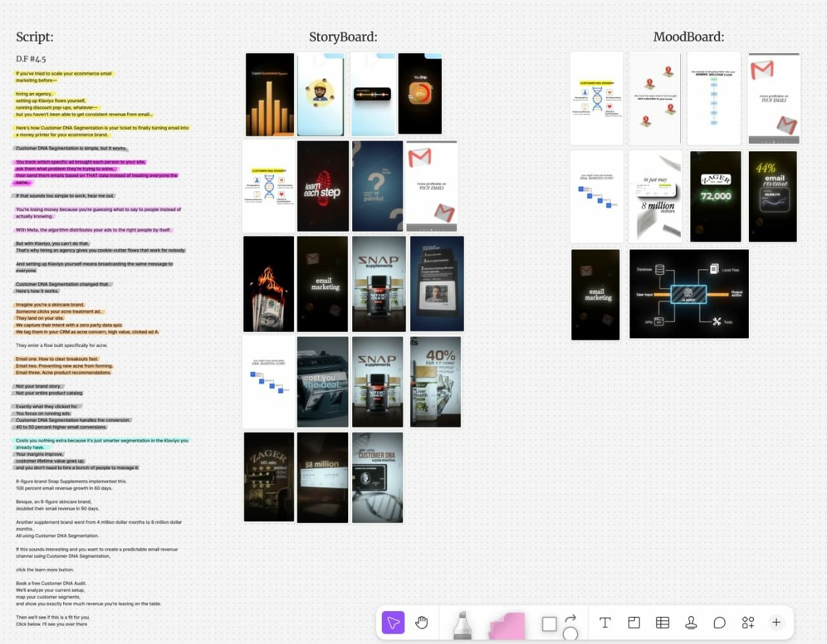This screenshot has height=644, width=827.
Task: Select the Section tool
Action: click(x=634, y=623)
